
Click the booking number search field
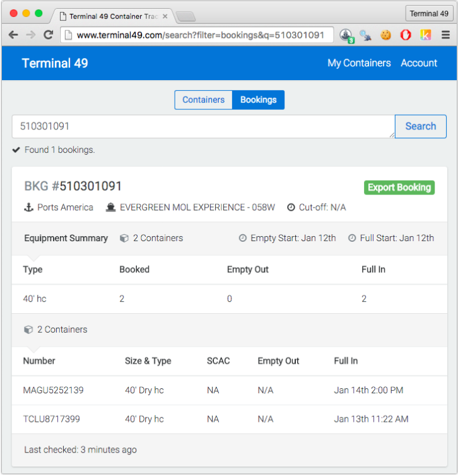click(204, 126)
